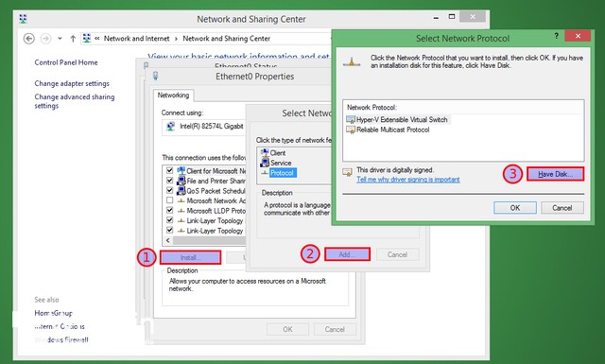Click the Service feature icon
Image resolution: width=605 pixels, height=364 pixels.
(265, 163)
